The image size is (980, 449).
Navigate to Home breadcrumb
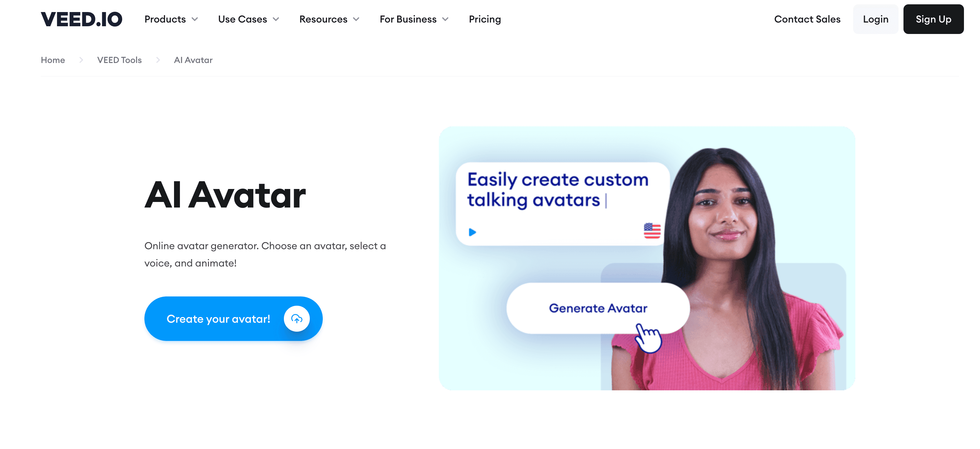click(53, 60)
